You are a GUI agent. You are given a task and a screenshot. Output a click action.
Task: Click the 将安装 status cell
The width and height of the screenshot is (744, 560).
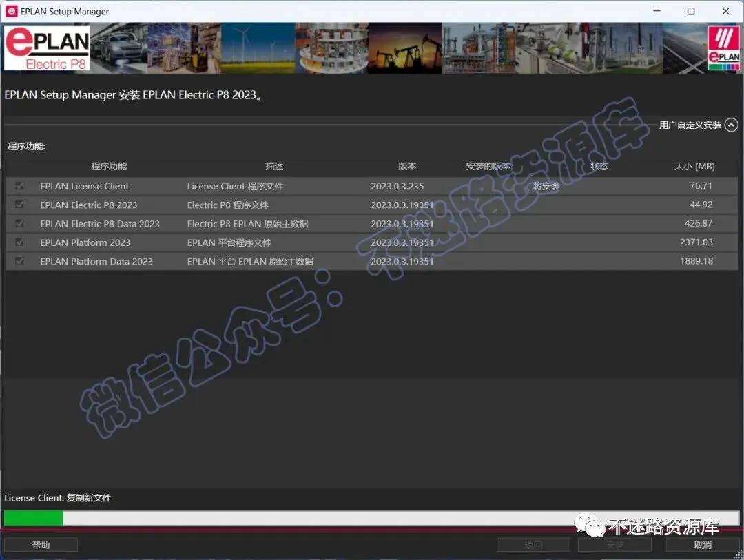tap(546, 186)
